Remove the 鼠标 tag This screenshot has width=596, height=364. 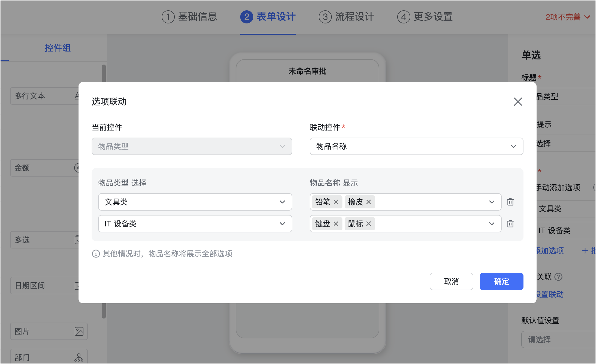369,224
